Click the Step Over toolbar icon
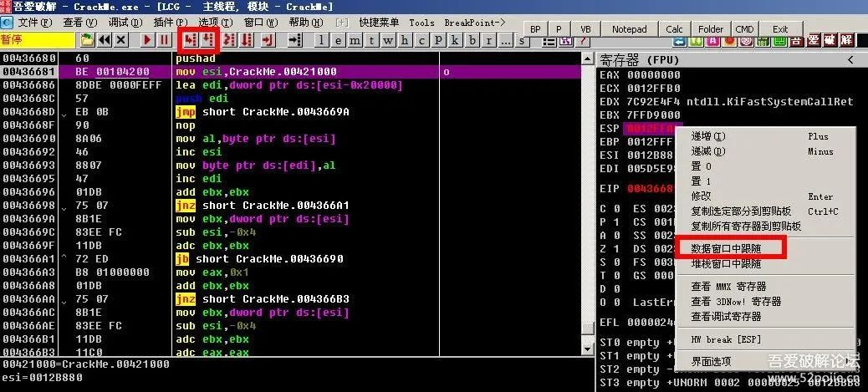This screenshot has height=392, width=868. click(207, 40)
